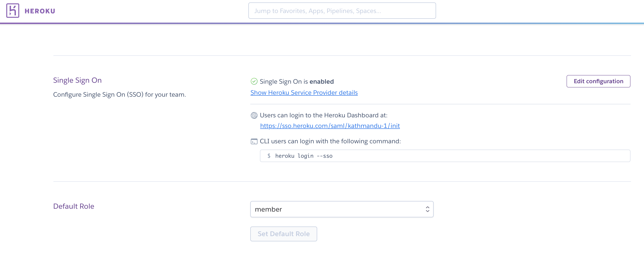
Task: Click 'CLI users can login with the following command:'
Action: 330,141
